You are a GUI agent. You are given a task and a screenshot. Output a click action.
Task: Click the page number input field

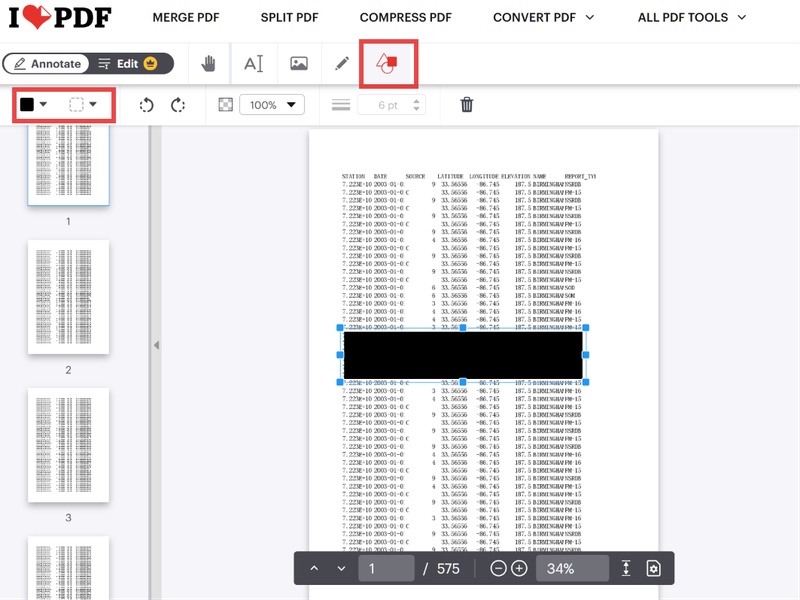(x=386, y=568)
